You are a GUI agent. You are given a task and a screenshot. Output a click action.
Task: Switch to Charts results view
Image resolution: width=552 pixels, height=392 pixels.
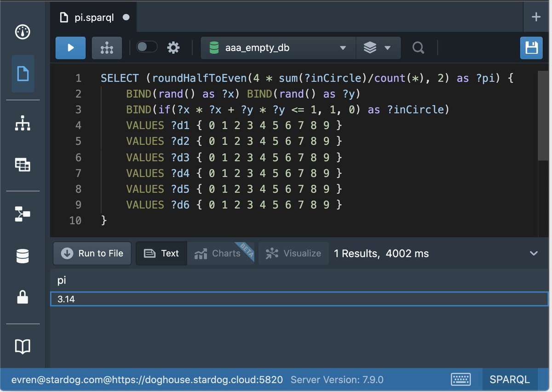(x=221, y=253)
